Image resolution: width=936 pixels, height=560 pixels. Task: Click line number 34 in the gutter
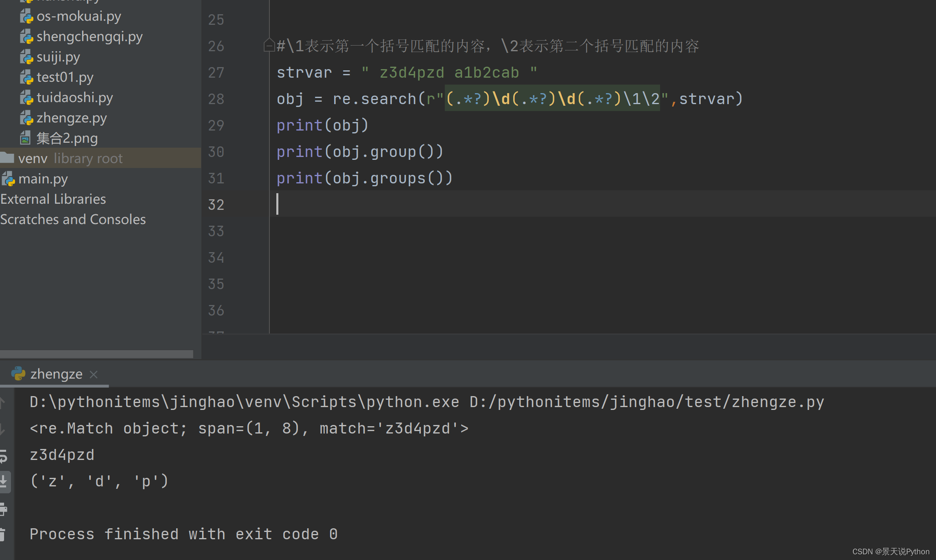pos(216,257)
